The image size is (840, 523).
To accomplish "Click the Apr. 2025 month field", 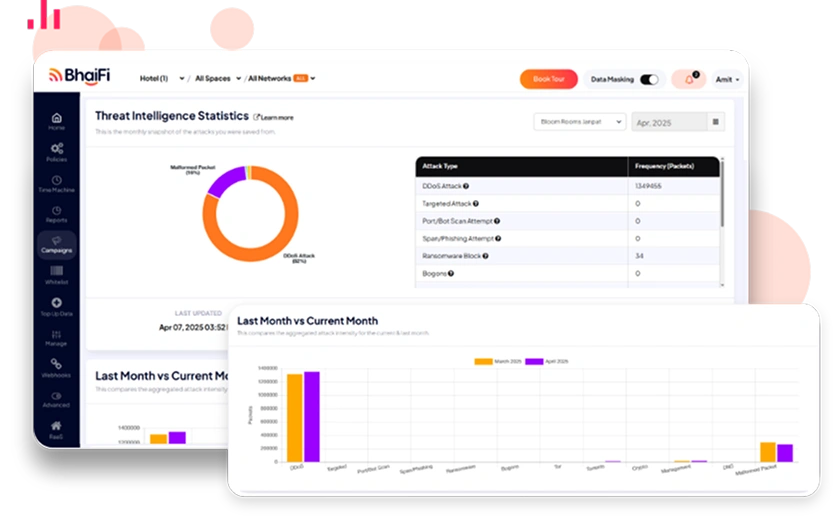I will pos(667,122).
